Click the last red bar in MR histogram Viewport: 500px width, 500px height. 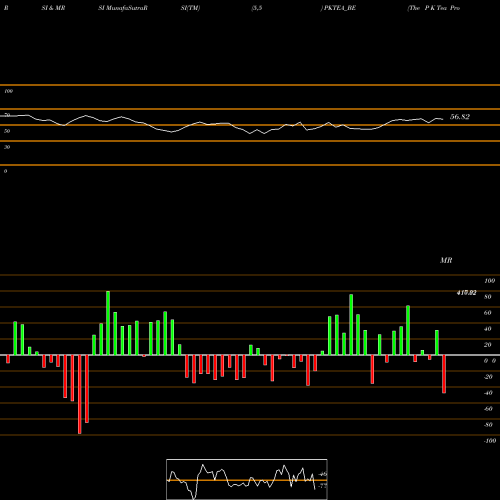pos(444,374)
